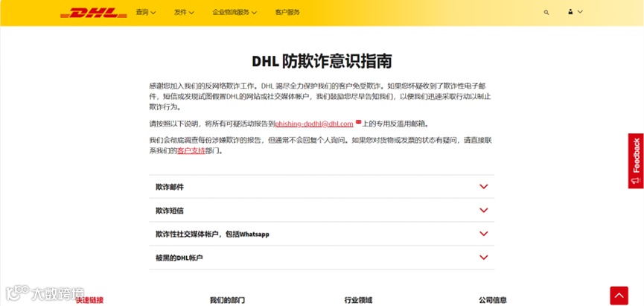Open the user account icon menu
The image size is (644, 306).
click(x=570, y=12)
